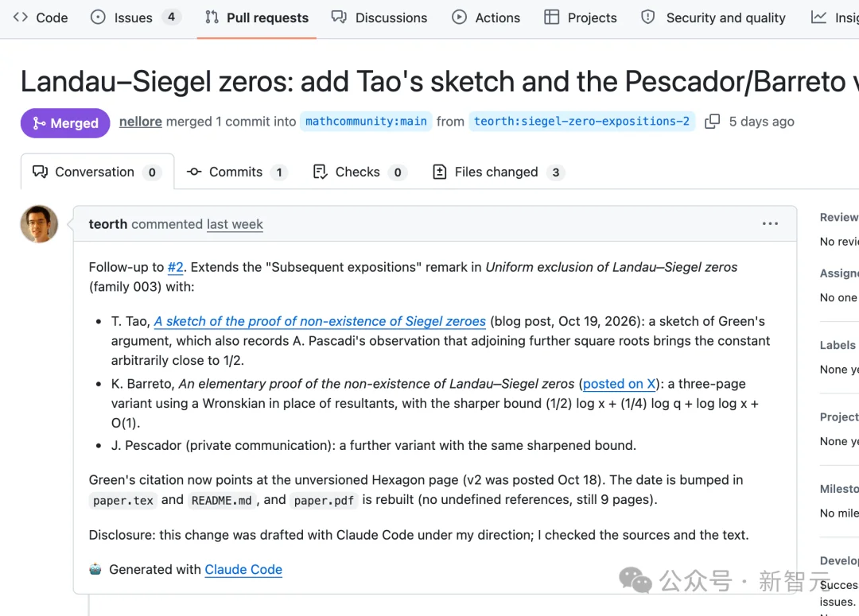Open the Pull requests tab
The width and height of the screenshot is (859, 616).
[256, 17]
